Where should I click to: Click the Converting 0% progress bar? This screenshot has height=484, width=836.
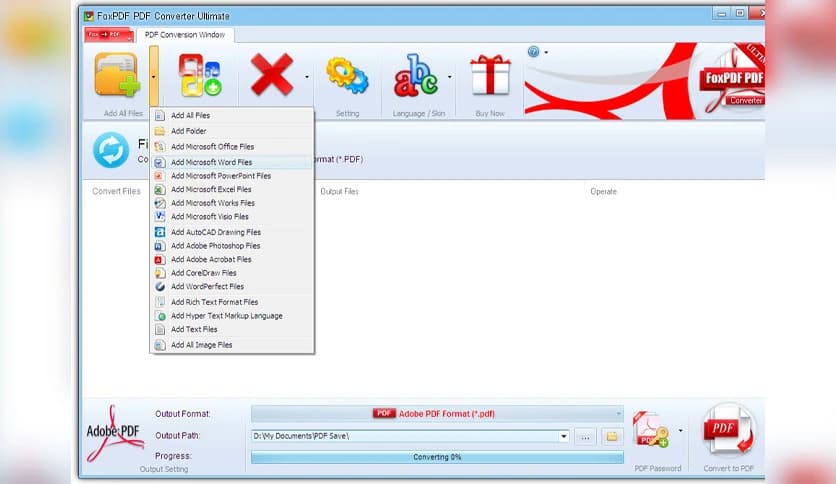(x=437, y=457)
